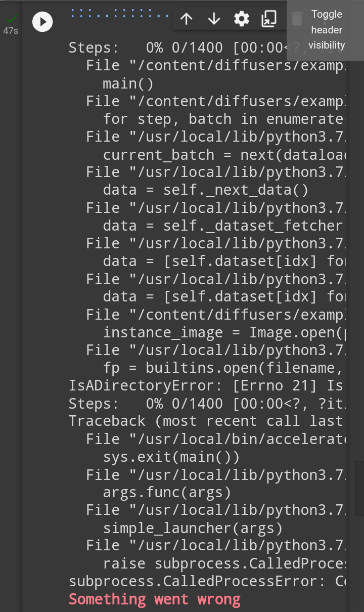The width and height of the screenshot is (364, 612).
Task: Open the cell settings gear
Action: (241, 18)
